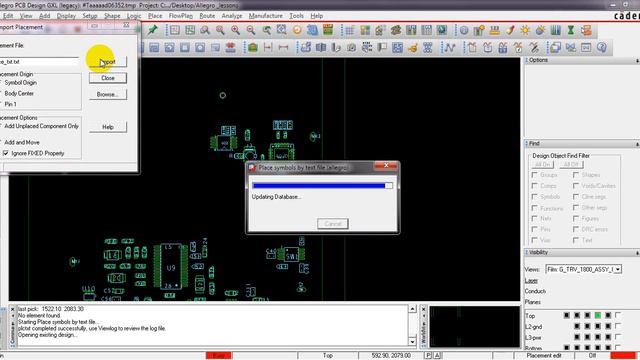This screenshot has height=360, width=640.
Task: Select the zoom out magnifier icon
Action: point(251,30)
